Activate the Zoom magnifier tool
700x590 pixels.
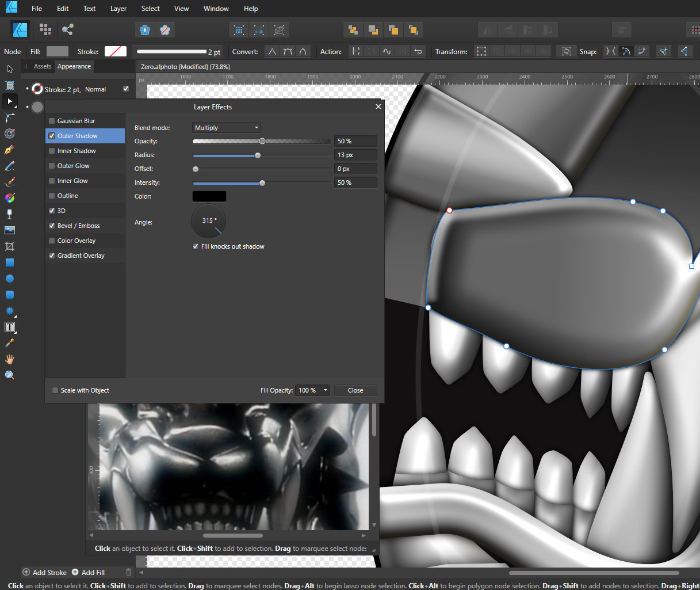point(9,375)
